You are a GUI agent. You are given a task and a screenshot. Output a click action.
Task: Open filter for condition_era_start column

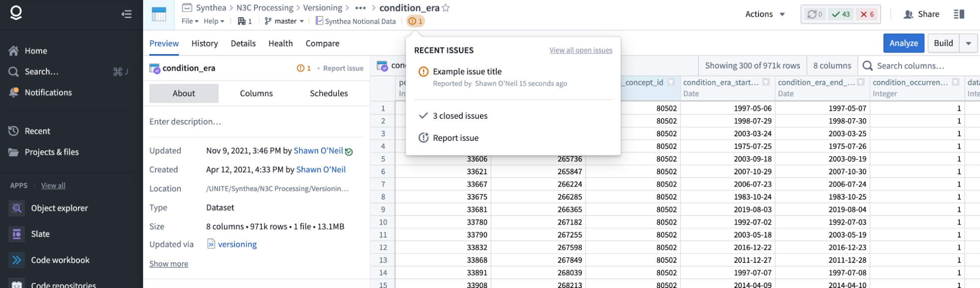(766, 82)
